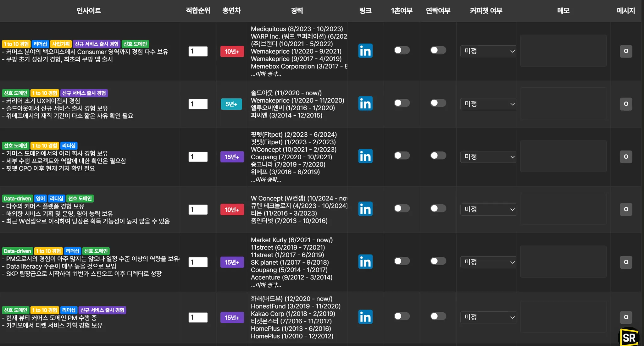Open LinkedIn icon in 솔드아웃 row
This screenshot has height=346, width=644.
(x=365, y=104)
